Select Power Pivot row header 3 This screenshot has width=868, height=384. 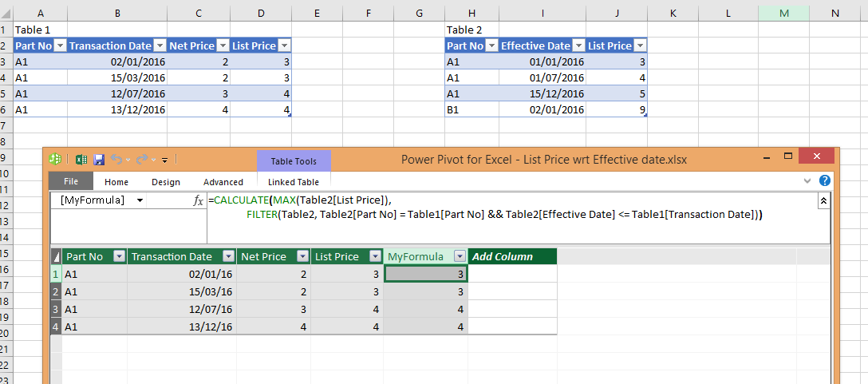[56, 309]
